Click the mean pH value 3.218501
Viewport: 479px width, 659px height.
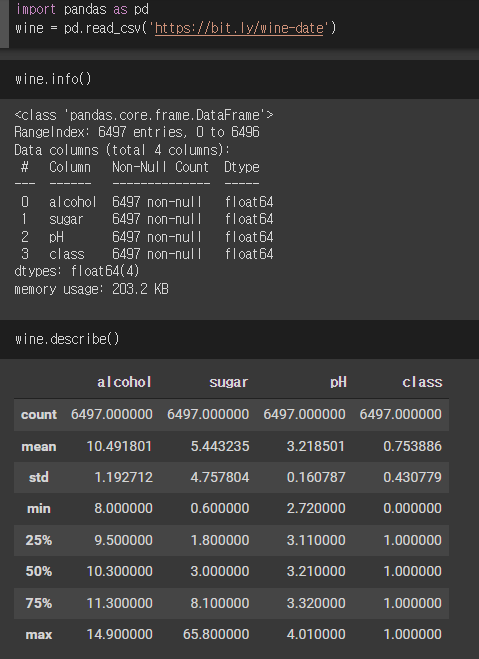pyautogui.click(x=316, y=446)
